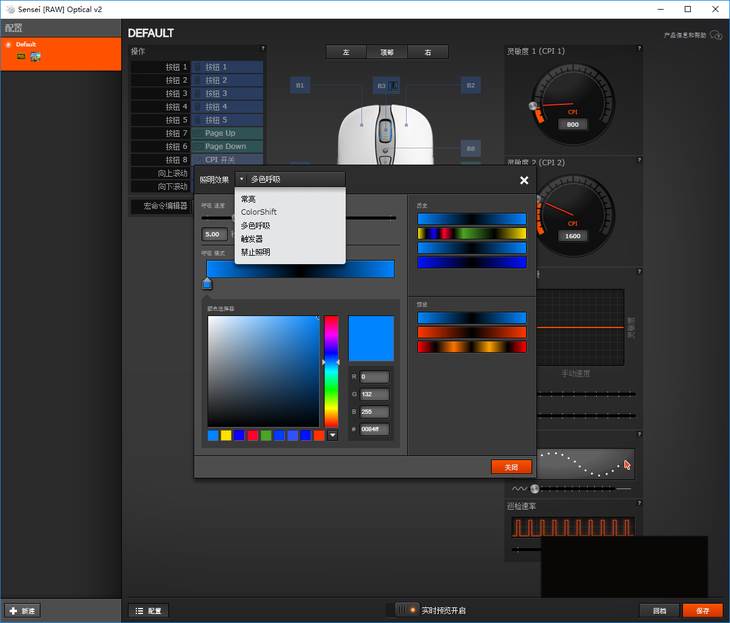This screenshot has width=730, height=623.
Task: Open the 按钮 4 action assignment
Action: click(227, 107)
